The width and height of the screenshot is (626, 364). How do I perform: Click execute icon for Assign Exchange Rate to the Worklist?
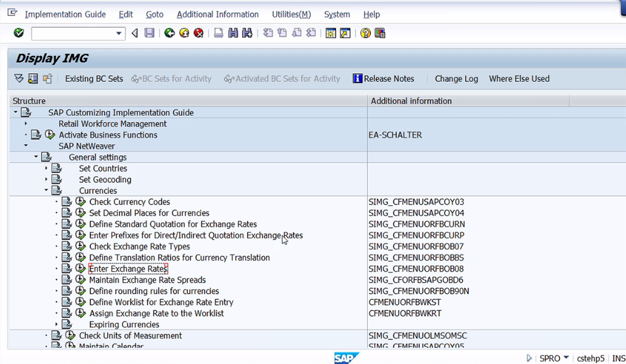coord(80,313)
